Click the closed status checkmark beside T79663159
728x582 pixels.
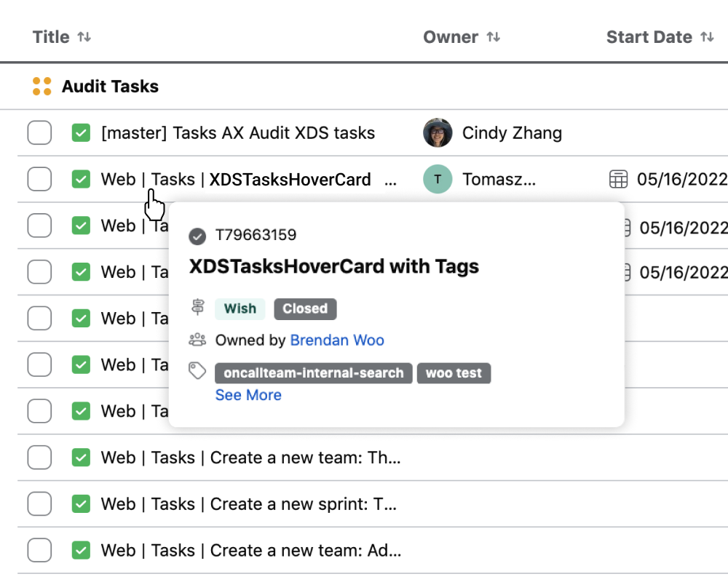197,236
